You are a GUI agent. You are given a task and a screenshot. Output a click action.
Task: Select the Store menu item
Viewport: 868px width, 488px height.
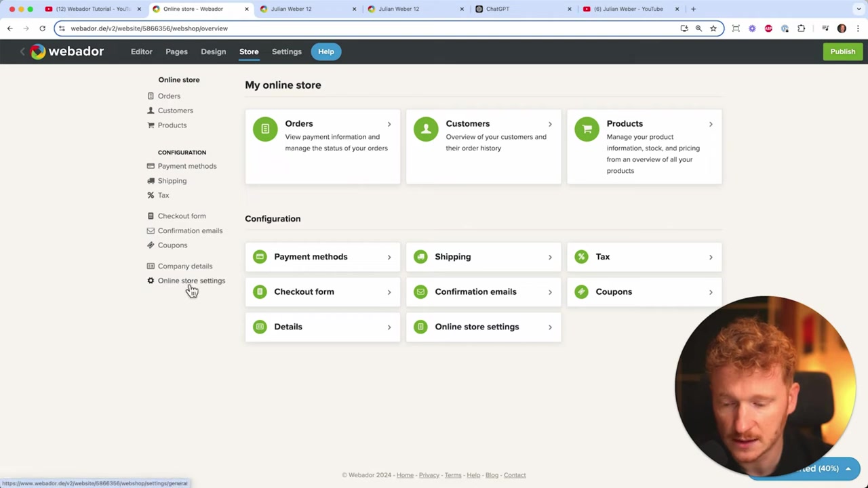point(249,52)
